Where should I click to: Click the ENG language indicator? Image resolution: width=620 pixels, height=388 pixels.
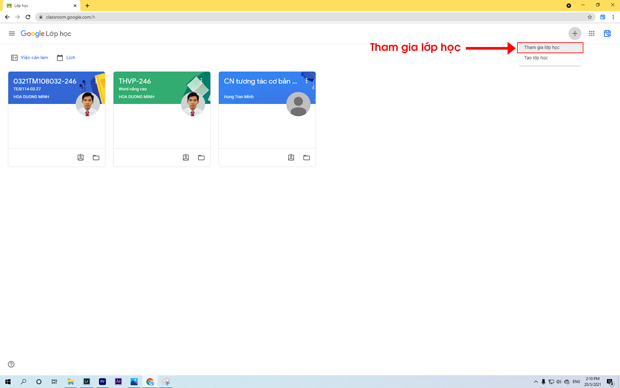tap(576, 382)
